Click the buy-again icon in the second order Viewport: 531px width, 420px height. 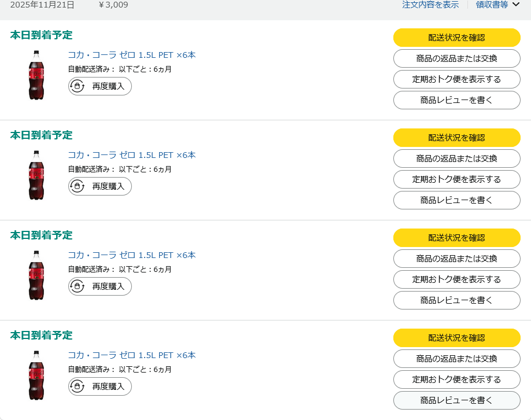coord(77,186)
